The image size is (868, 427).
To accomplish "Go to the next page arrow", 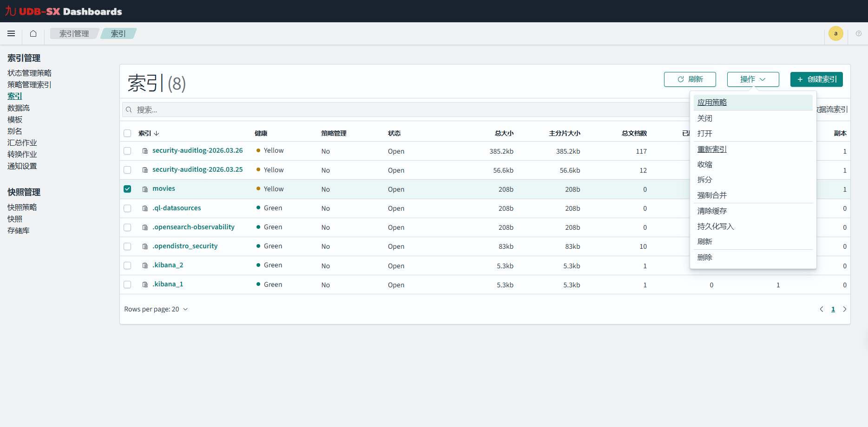I will pos(844,309).
